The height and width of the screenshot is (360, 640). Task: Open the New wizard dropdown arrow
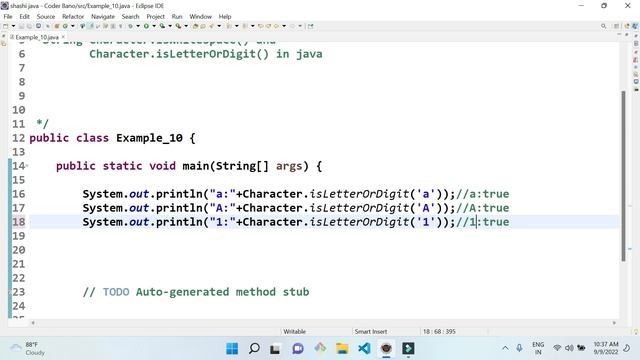coord(13,26)
